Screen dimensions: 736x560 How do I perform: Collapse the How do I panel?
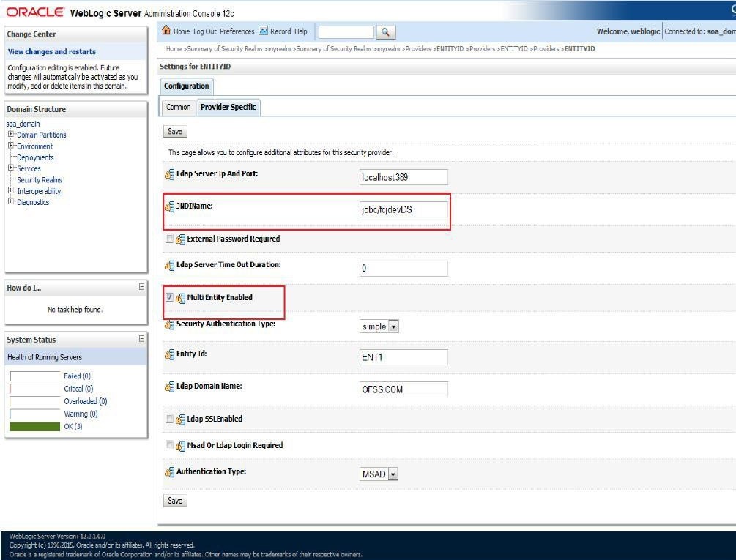coord(141,286)
